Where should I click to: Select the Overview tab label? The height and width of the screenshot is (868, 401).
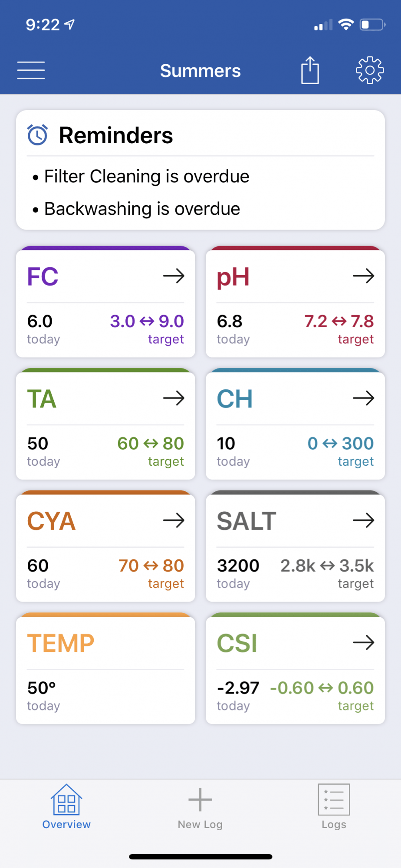pos(66,825)
